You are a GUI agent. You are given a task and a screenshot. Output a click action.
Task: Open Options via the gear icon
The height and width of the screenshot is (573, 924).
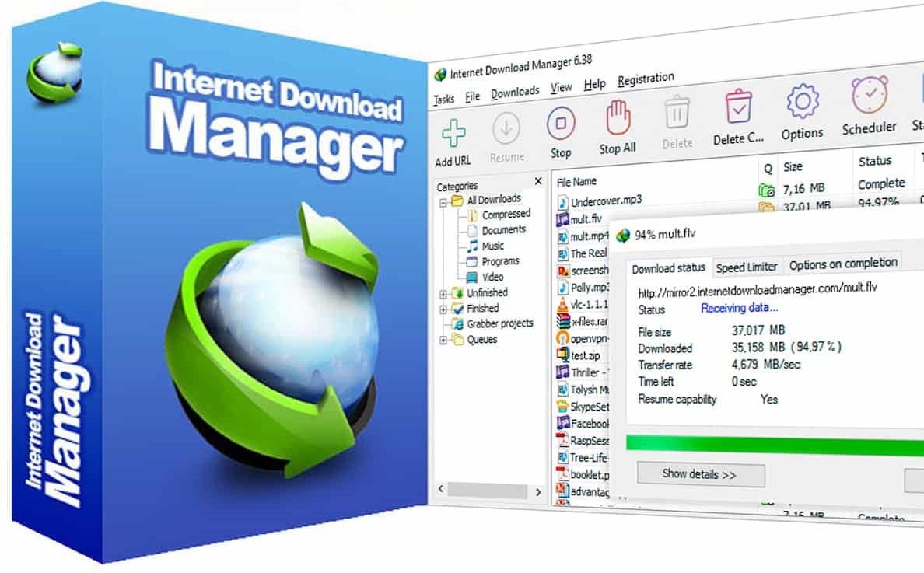click(802, 101)
